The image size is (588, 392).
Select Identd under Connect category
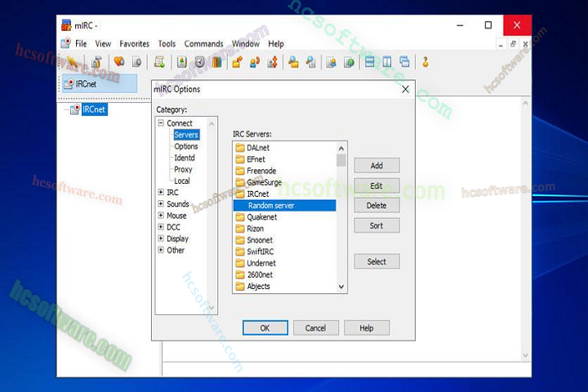[184, 158]
